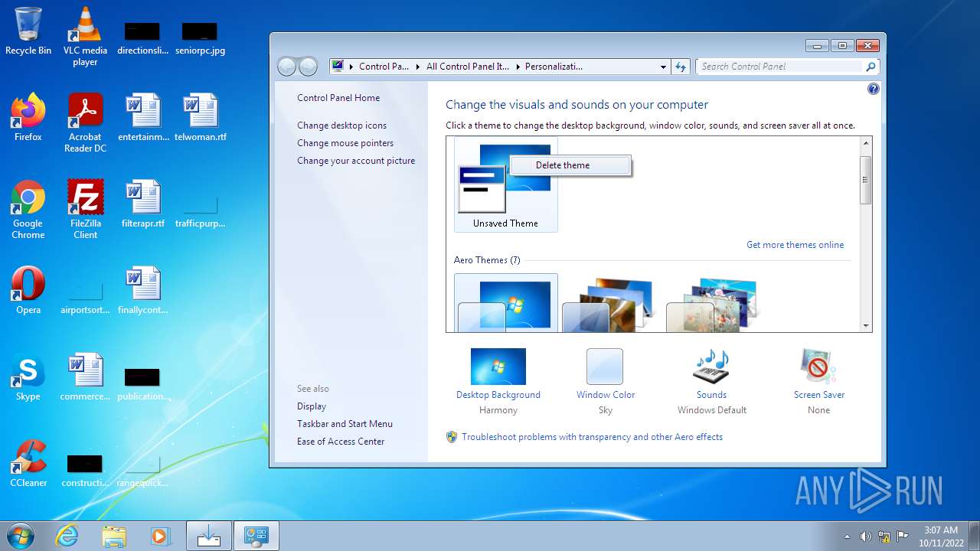Click Change desktop icons link

coord(342,126)
